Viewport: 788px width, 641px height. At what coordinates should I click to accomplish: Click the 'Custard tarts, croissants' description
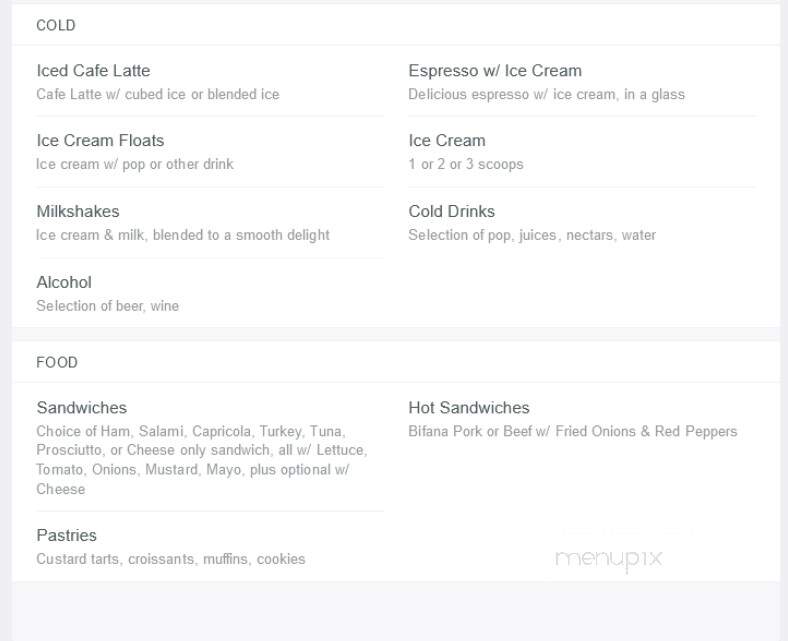(x=171, y=559)
